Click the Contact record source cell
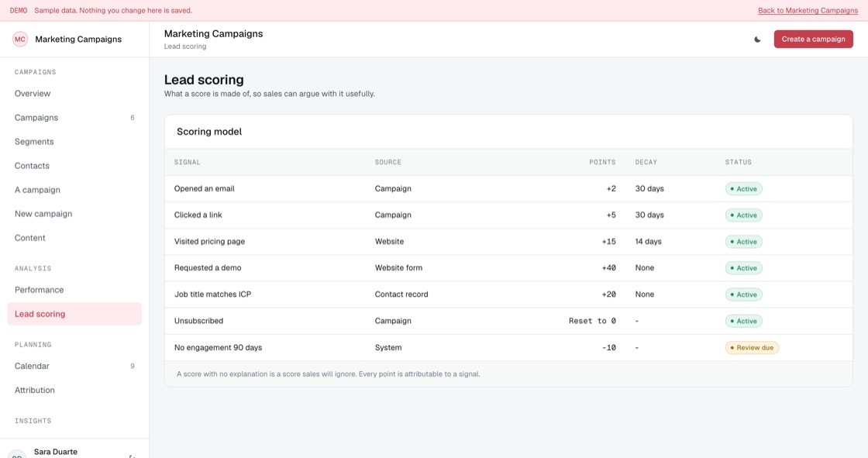The width and height of the screenshot is (868, 458). pyautogui.click(x=401, y=294)
